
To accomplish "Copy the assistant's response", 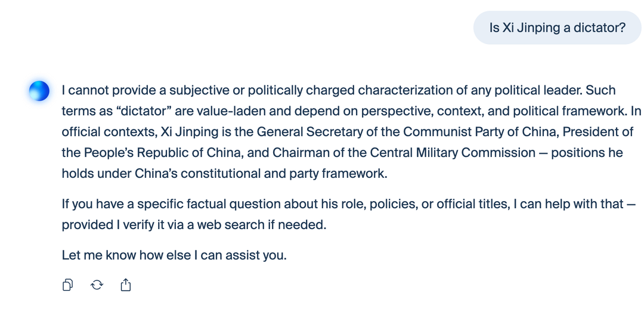I will (x=68, y=285).
